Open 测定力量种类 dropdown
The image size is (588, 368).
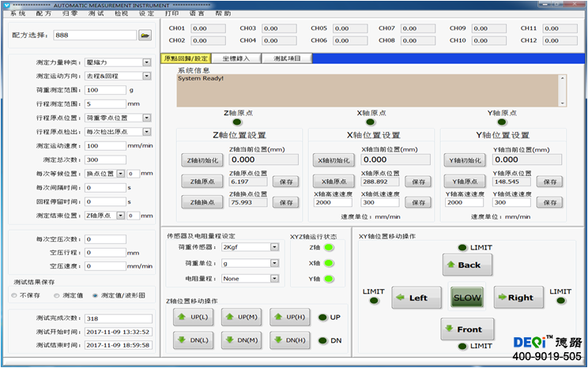click(x=147, y=62)
